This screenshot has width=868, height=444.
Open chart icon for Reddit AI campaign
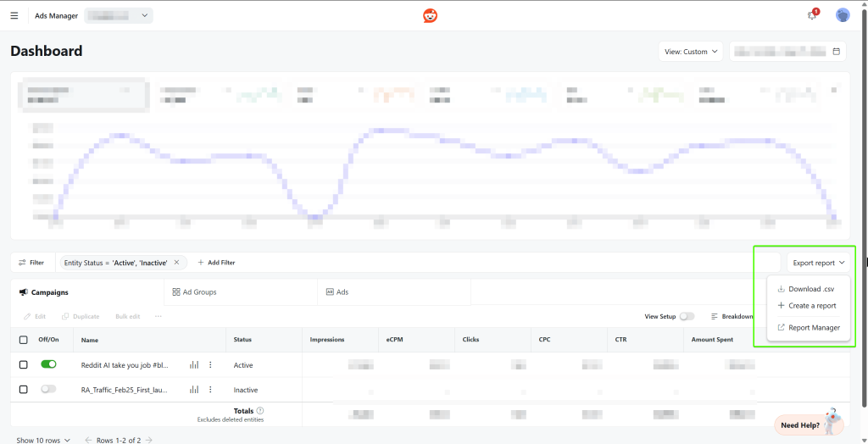[x=194, y=365]
